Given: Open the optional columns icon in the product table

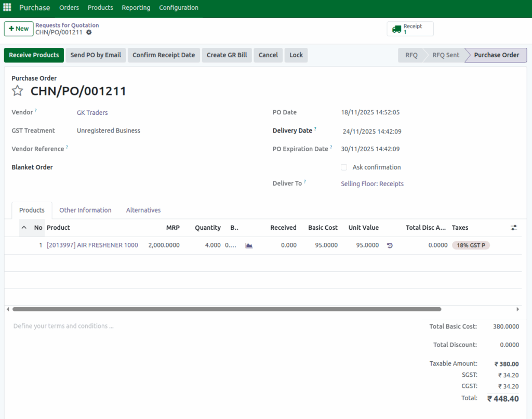Looking at the screenshot, I should [514, 227].
